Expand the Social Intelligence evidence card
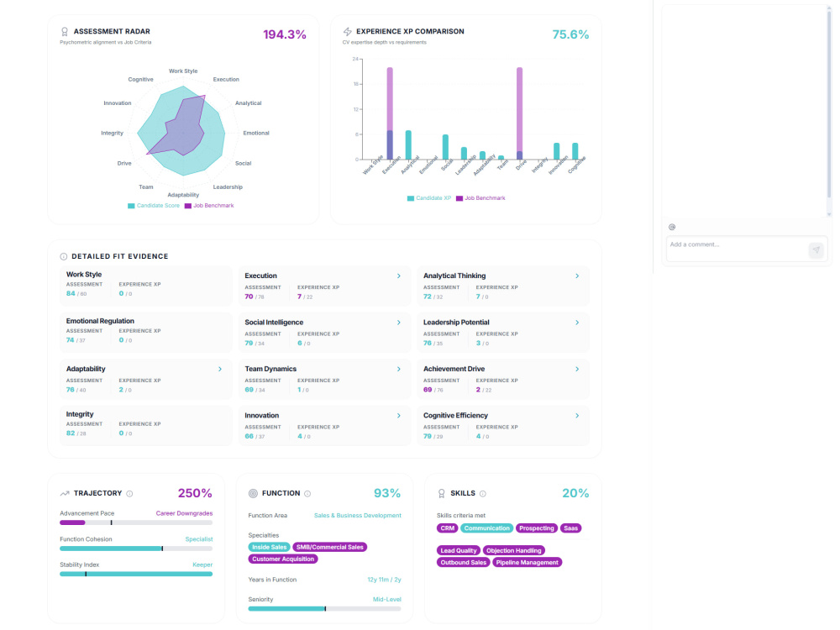This screenshot has height=630, width=840. [398, 323]
